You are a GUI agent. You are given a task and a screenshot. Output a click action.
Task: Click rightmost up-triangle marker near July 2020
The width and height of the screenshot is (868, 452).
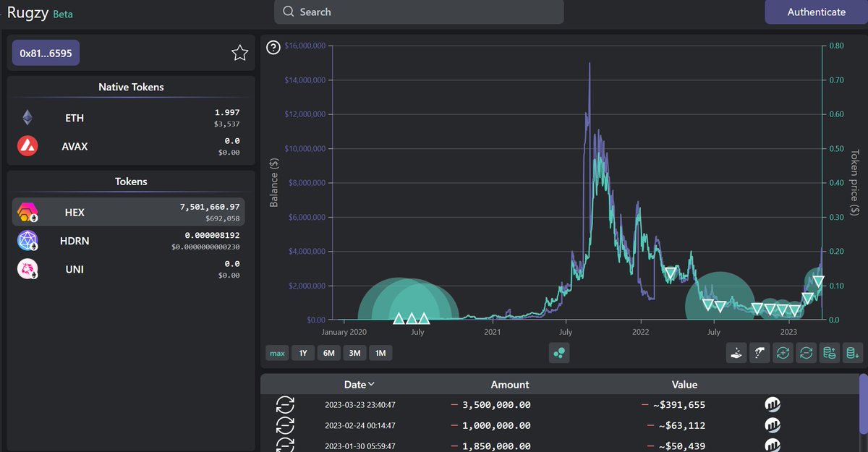[424, 318]
